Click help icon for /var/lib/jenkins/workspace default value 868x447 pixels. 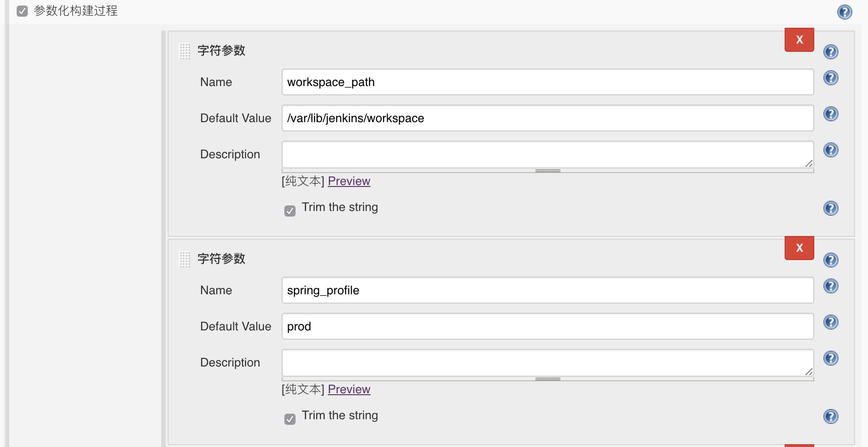830,114
